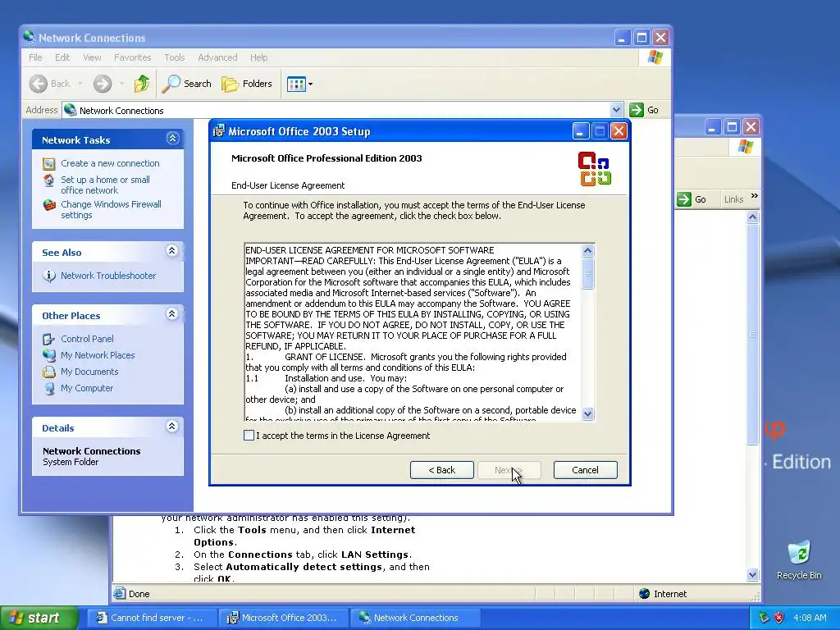Click the Address bar field
This screenshot has width=840, height=630.
(342, 110)
